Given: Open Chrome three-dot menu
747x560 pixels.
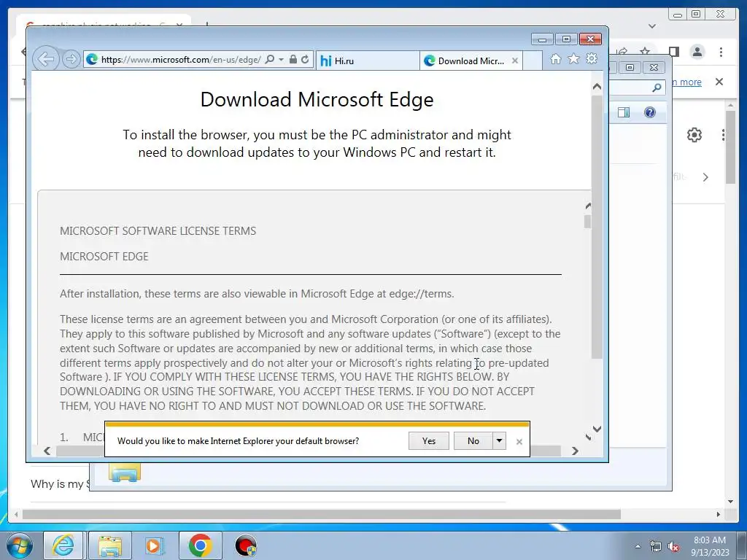Looking at the screenshot, I should (x=721, y=52).
